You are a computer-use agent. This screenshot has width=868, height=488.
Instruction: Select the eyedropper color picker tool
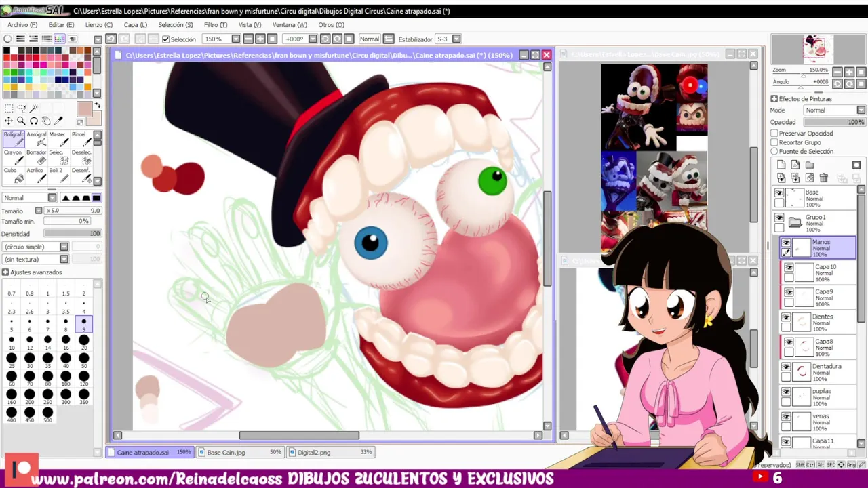pos(58,121)
